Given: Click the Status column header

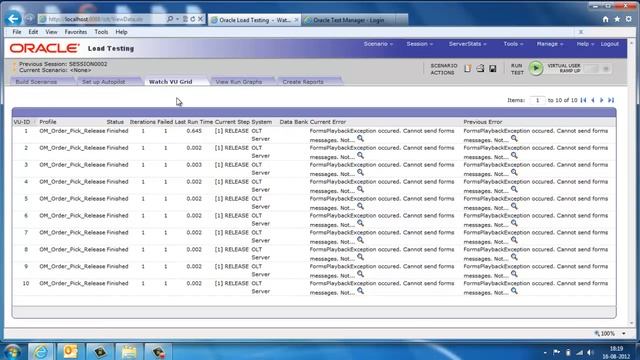Looking at the screenshot, I should (x=115, y=122).
